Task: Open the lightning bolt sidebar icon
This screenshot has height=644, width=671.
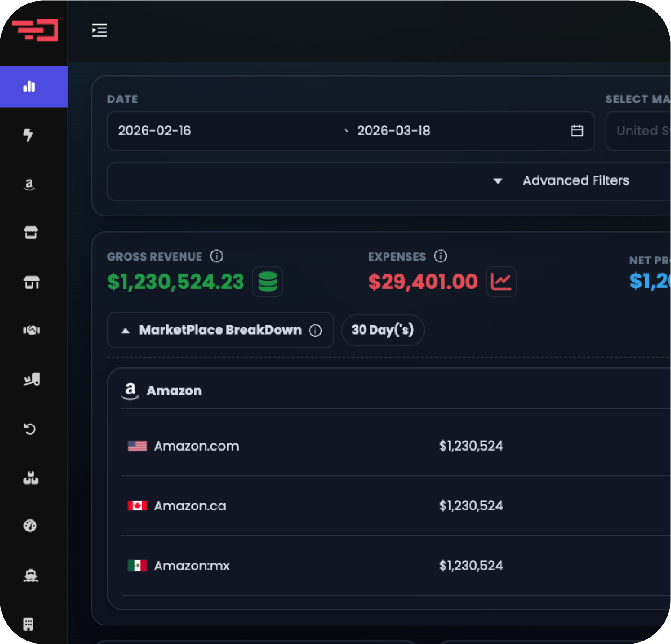Action: (x=29, y=135)
